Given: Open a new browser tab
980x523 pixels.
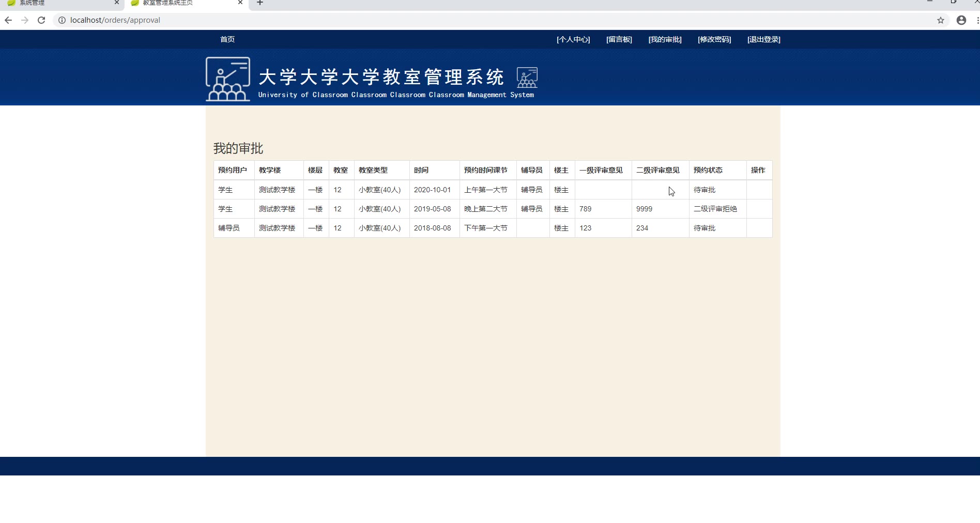Looking at the screenshot, I should 260,3.
